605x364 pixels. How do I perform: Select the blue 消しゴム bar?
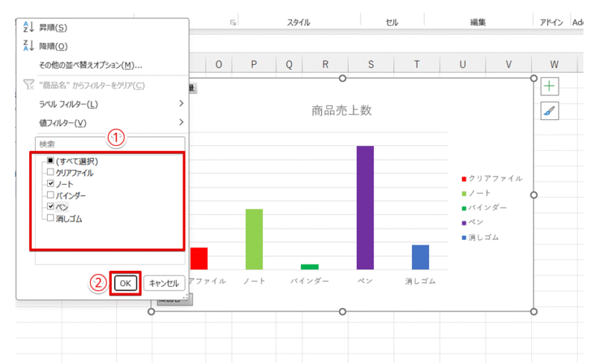pos(420,258)
